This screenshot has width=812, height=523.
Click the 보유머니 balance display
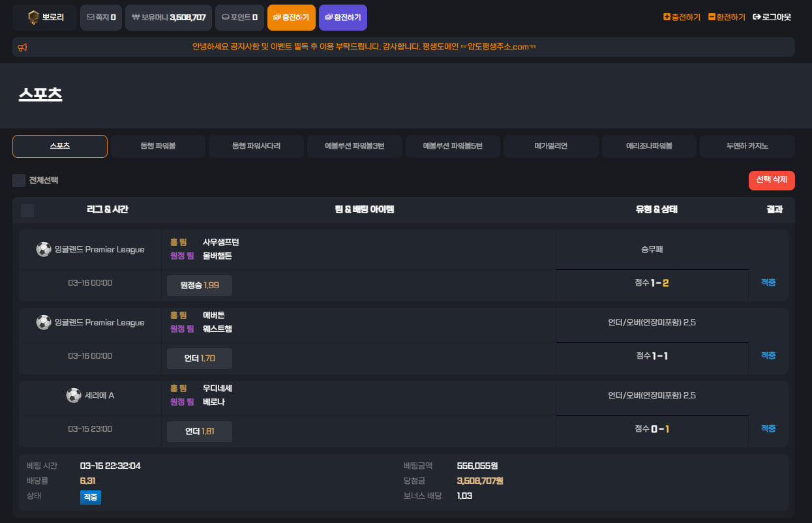pos(168,18)
